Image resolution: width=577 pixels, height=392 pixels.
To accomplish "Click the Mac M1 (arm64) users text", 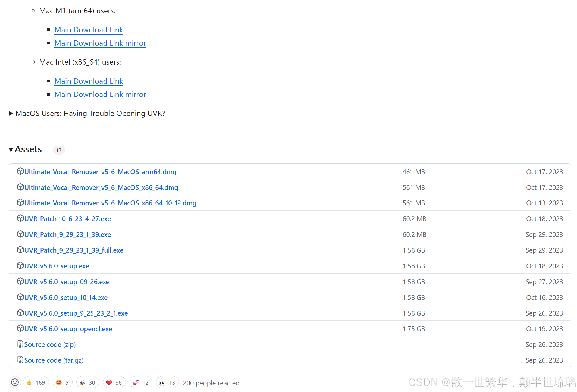I will click(77, 11).
